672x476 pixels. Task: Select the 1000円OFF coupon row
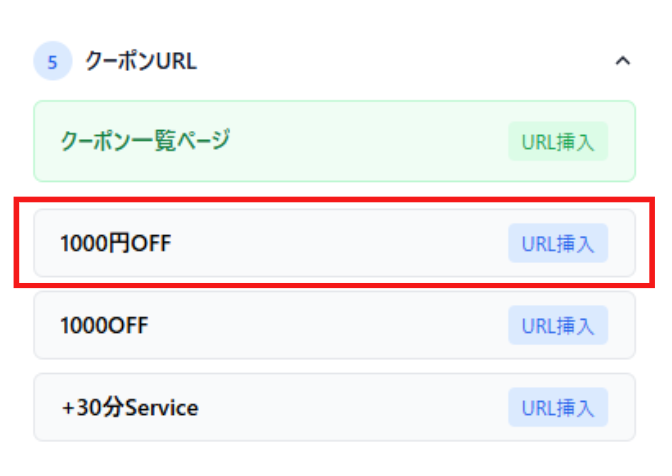click(300, 243)
